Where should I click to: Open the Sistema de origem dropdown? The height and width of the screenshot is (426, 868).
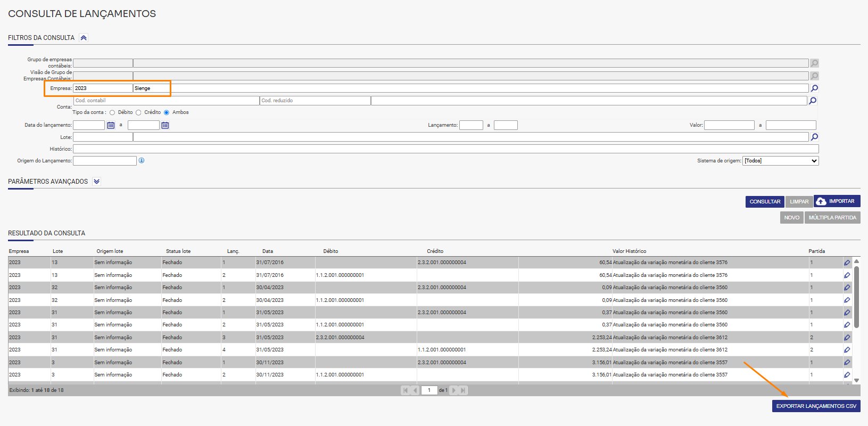[781, 161]
